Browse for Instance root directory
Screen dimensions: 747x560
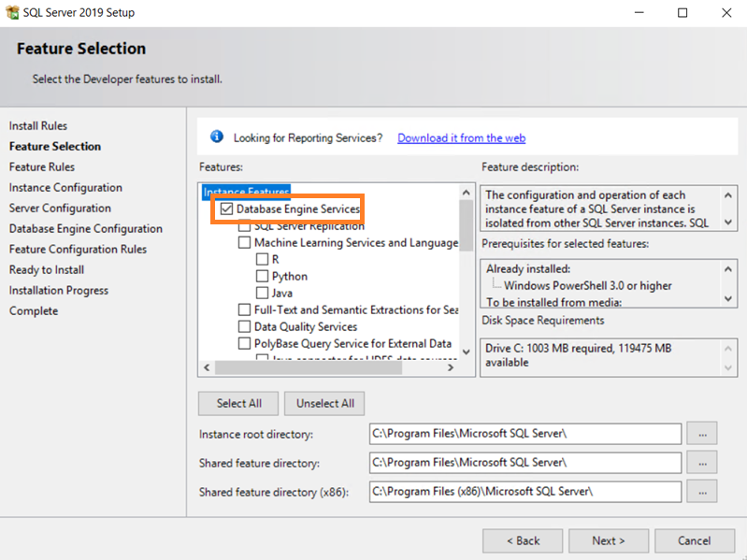(702, 434)
